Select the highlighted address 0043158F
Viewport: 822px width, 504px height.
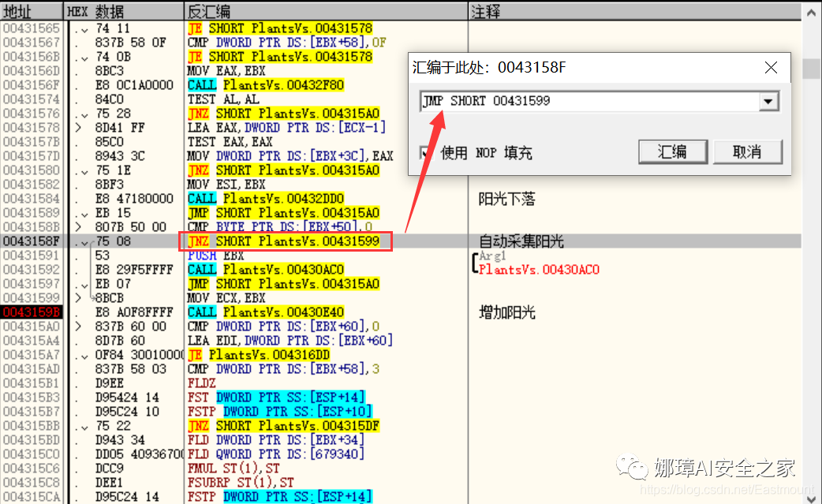coord(32,241)
